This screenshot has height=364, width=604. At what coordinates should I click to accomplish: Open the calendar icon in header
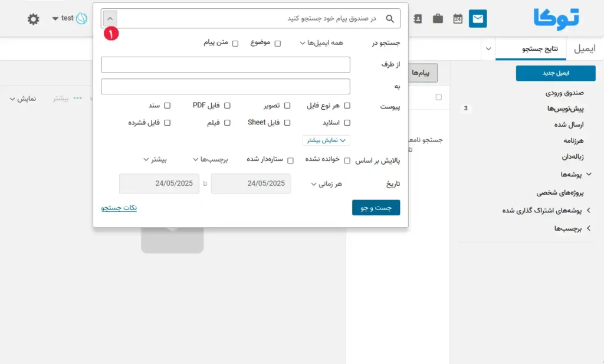(458, 18)
